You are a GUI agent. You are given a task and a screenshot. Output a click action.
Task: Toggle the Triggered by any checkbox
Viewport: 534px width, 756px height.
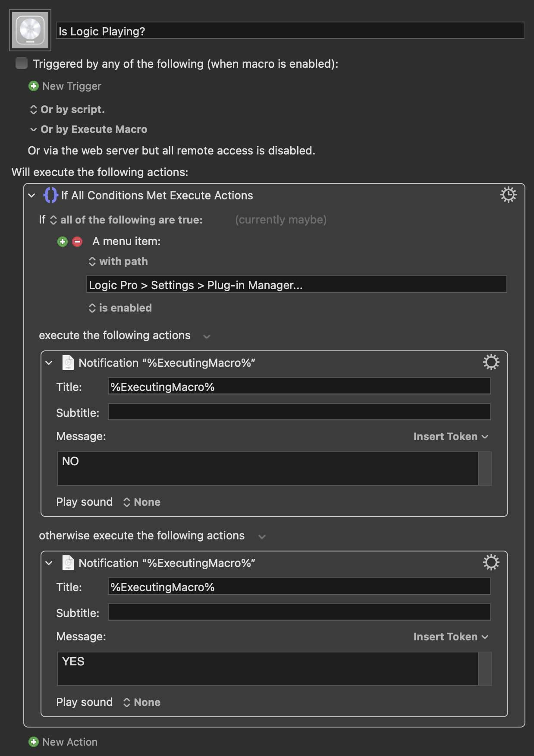point(22,63)
